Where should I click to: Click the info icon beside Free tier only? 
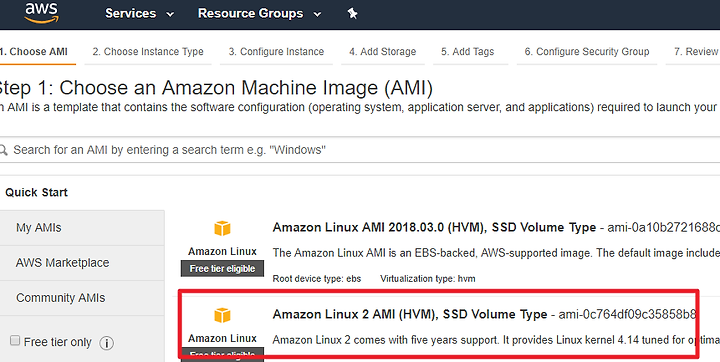tap(107, 343)
